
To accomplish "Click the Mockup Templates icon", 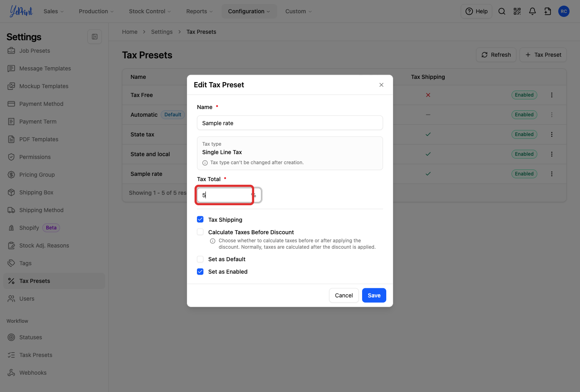I will click(11, 86).
